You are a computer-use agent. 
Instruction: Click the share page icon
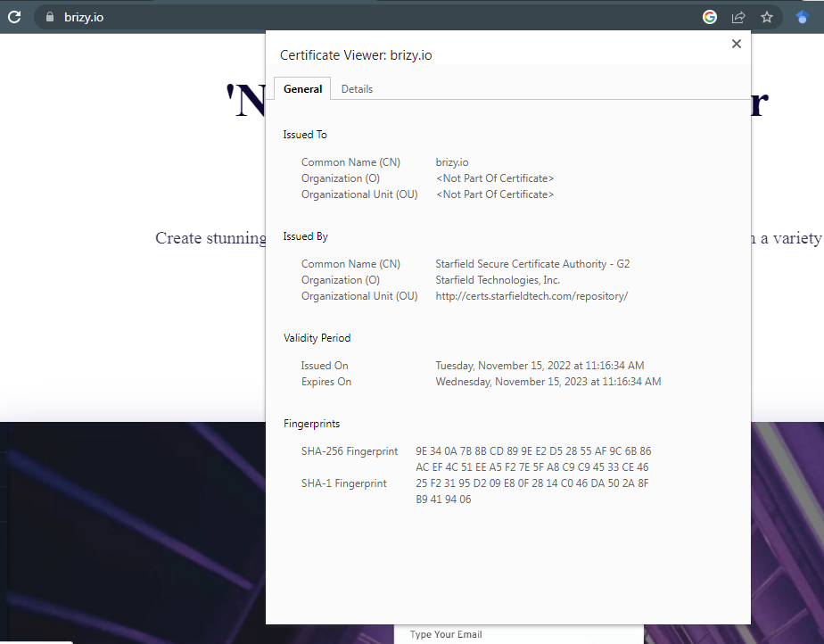click(738, 17)
